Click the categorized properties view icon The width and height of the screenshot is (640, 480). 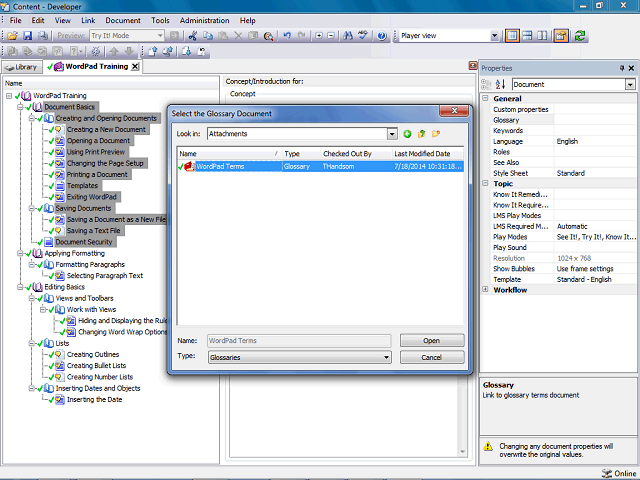coord(486,84)
